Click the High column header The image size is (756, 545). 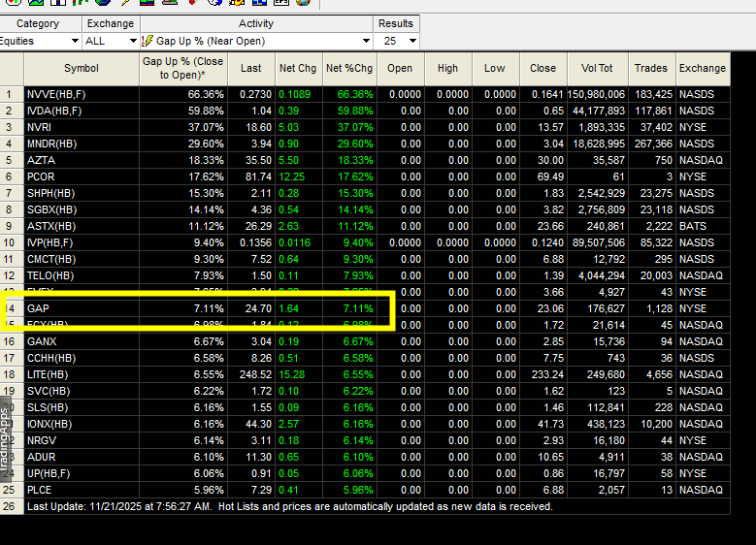tap(448, 69)
